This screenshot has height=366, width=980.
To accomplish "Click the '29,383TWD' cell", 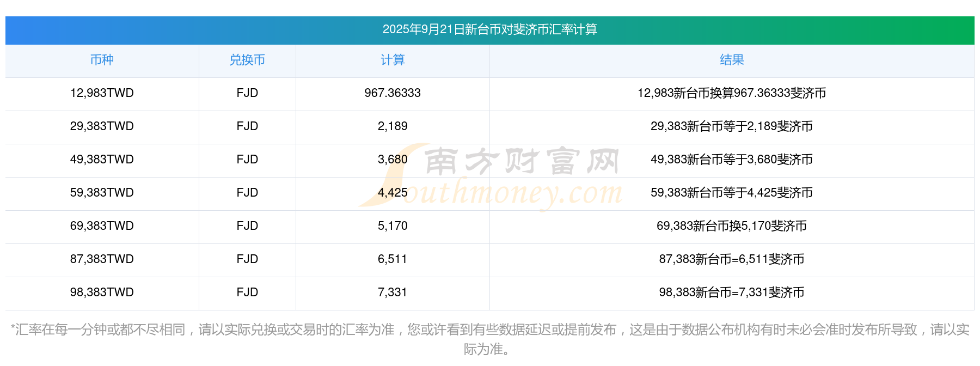I will pos(102,126).
